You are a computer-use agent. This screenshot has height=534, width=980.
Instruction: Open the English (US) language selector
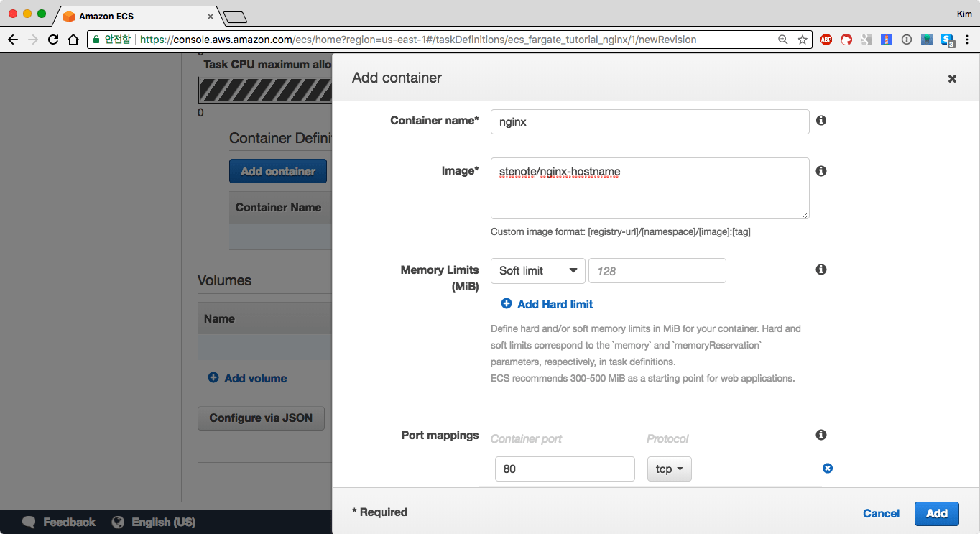pyautogui.click(x=154, y=523)
